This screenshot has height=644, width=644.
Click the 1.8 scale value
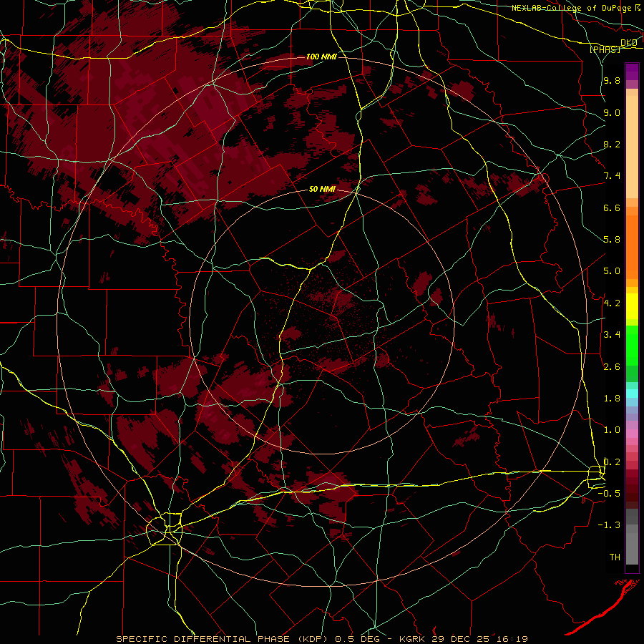pos(612,399)
